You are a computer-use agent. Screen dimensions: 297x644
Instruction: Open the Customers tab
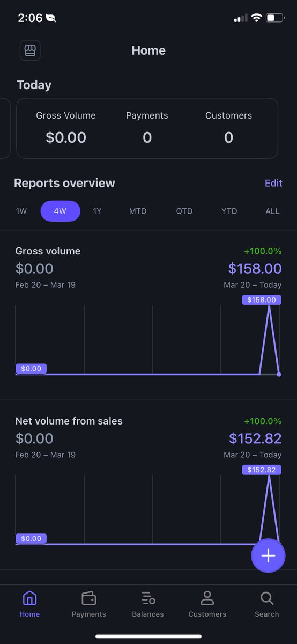[x=207, y=604]
